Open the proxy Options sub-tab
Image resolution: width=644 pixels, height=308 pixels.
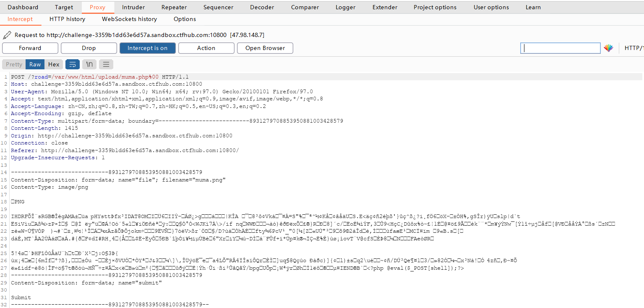pos(185,19)
